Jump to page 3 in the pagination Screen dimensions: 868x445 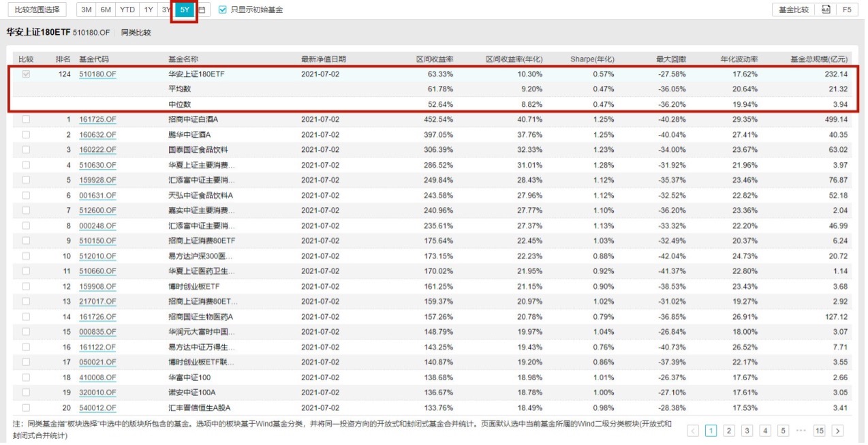click(x=746, y=430)
